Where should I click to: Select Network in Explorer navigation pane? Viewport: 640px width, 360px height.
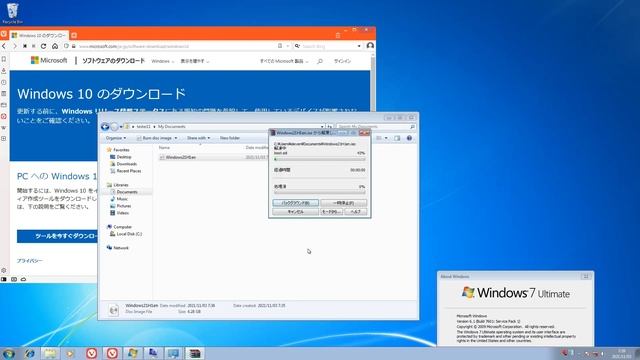(x=121, y=248)
